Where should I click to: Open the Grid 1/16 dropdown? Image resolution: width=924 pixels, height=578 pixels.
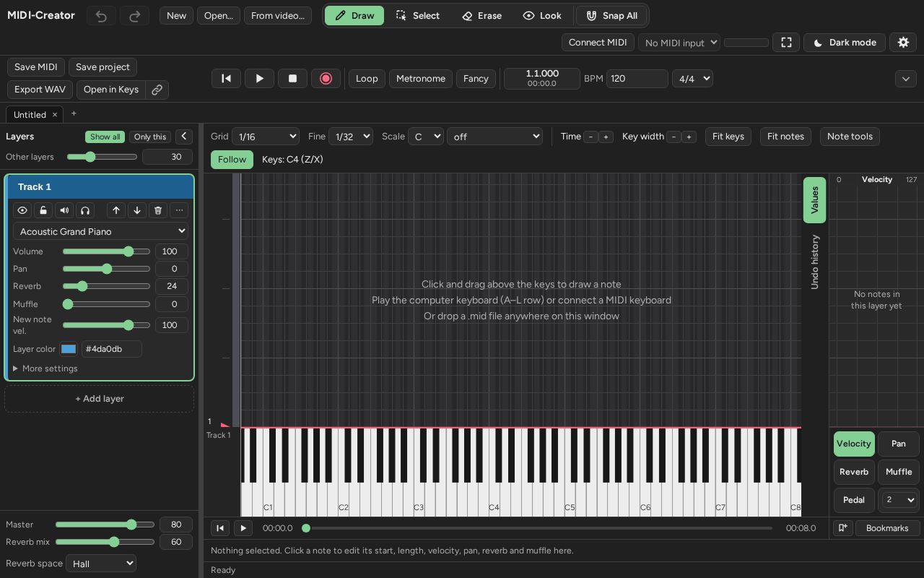point(266,137)
